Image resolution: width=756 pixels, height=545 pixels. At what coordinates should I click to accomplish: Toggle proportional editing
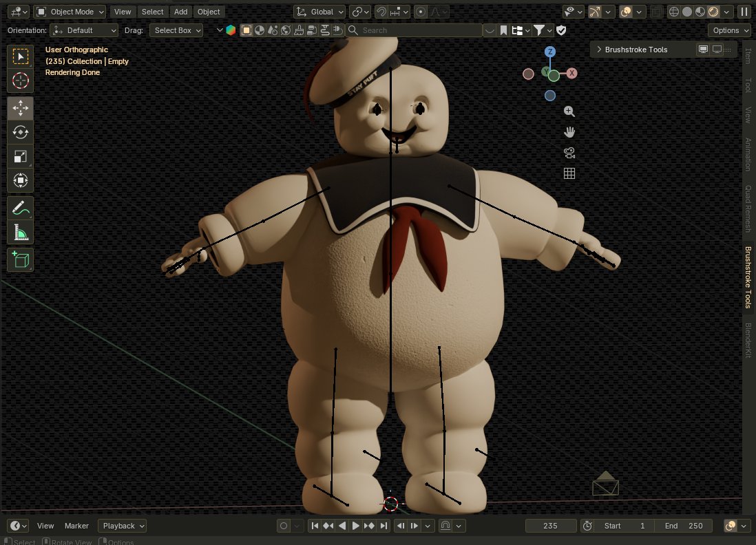tap(421, 12)
